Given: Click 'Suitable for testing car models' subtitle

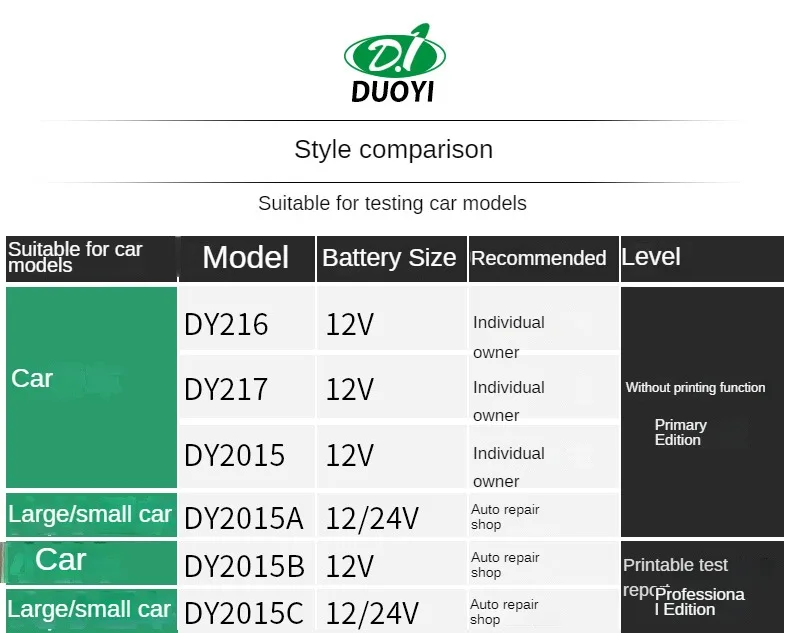Looking at the screenshot, I should click(x=392, y=204).
